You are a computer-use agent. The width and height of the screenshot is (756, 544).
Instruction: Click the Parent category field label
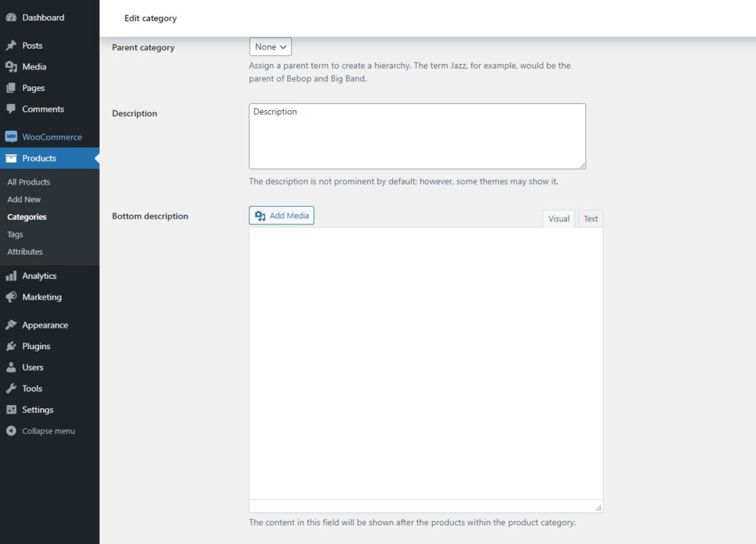point(143,47)
